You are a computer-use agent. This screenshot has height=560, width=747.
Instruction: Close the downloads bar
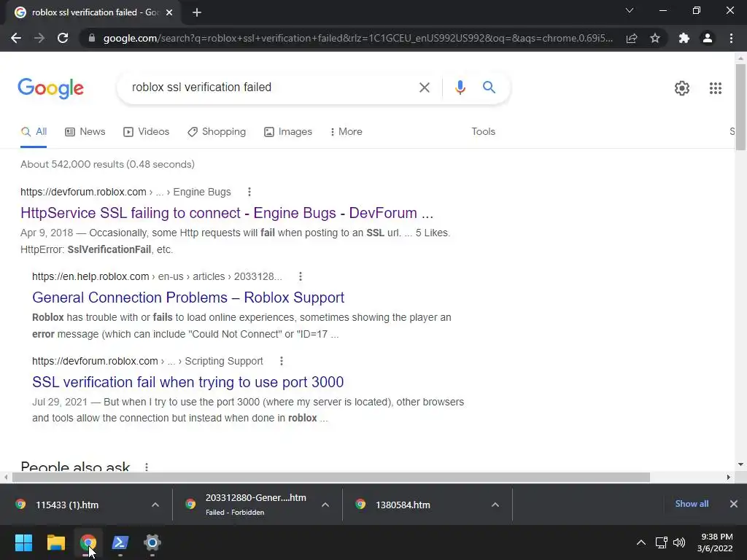734,504
